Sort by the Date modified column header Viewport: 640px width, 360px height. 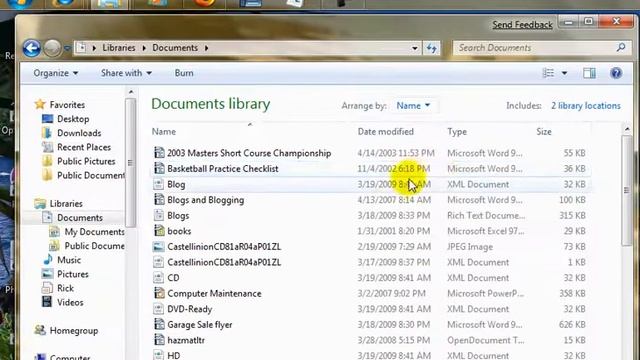point(385,131)
